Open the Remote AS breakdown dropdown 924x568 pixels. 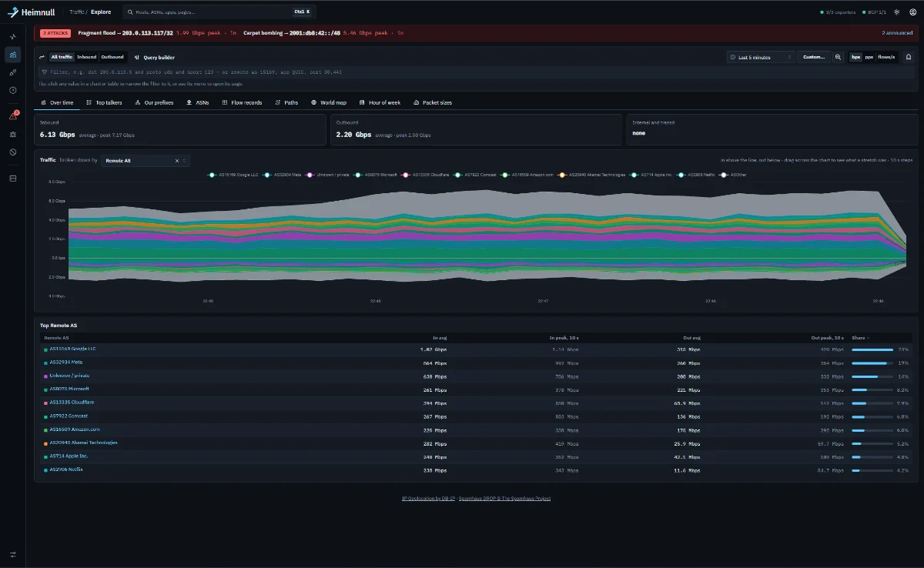146,161
